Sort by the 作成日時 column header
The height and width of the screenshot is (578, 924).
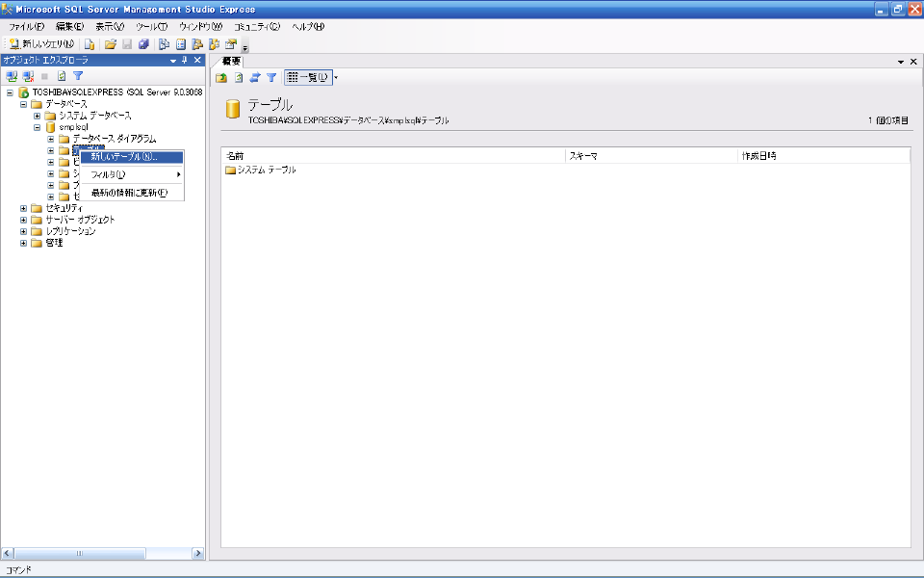[824, 156]
